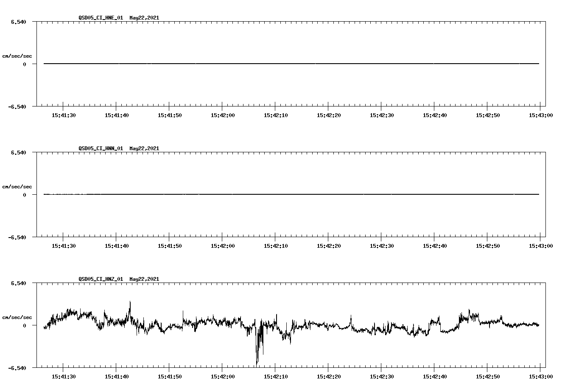The width and height of the screenshot is (576, 392).
Task: Select the cm/sec/sec axis label on the top plot
Action: [x=17, y=56]
